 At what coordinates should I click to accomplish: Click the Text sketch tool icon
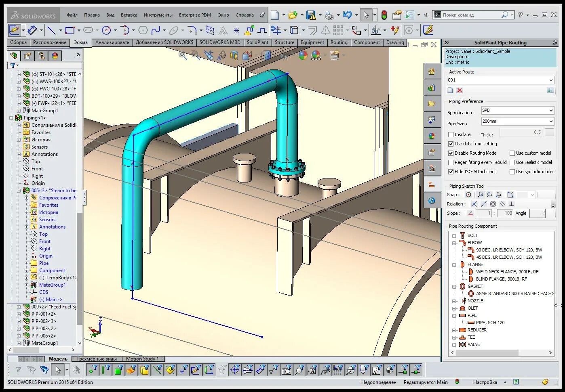[223, 30]
